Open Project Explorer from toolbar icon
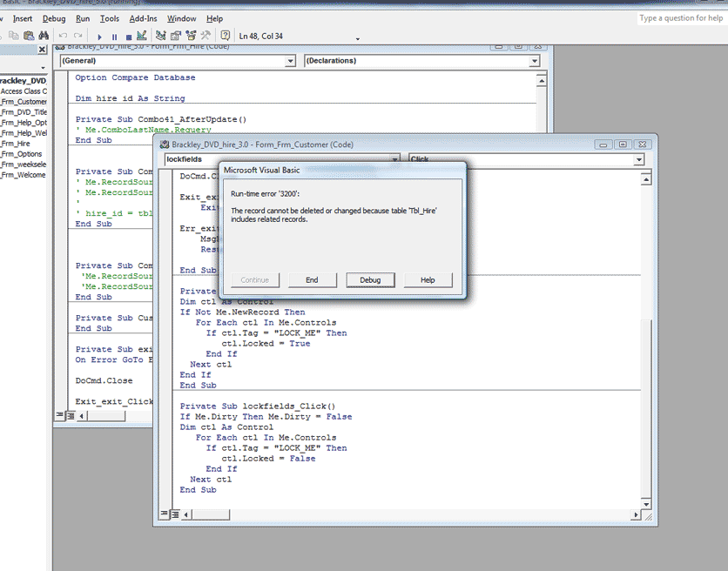 [161, 37]
